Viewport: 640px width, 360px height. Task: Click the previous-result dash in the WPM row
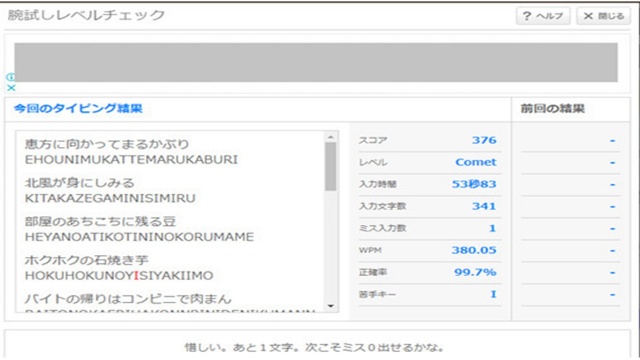612,251
